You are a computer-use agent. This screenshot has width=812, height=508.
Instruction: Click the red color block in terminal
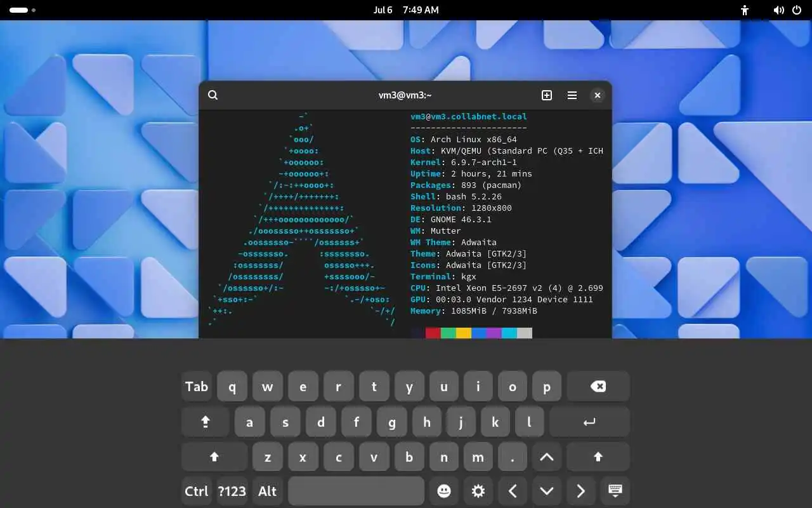(433, 333)
